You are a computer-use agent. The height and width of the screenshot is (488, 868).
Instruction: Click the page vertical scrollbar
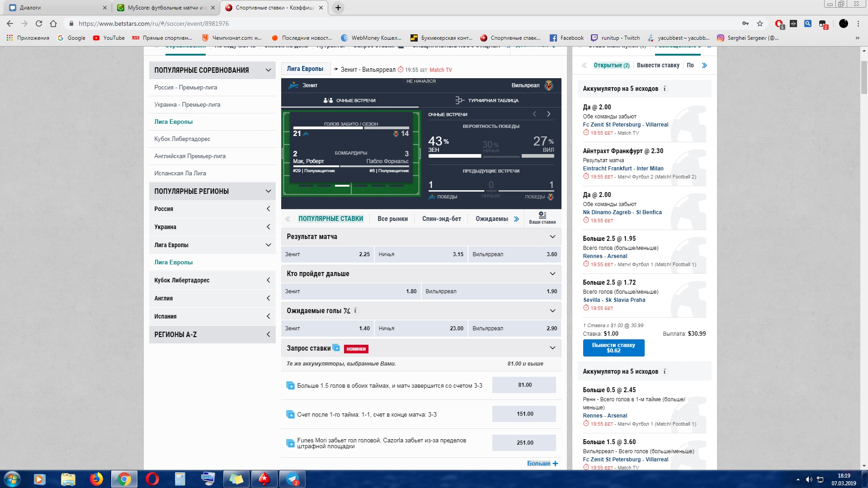click(x=863, y=77)
